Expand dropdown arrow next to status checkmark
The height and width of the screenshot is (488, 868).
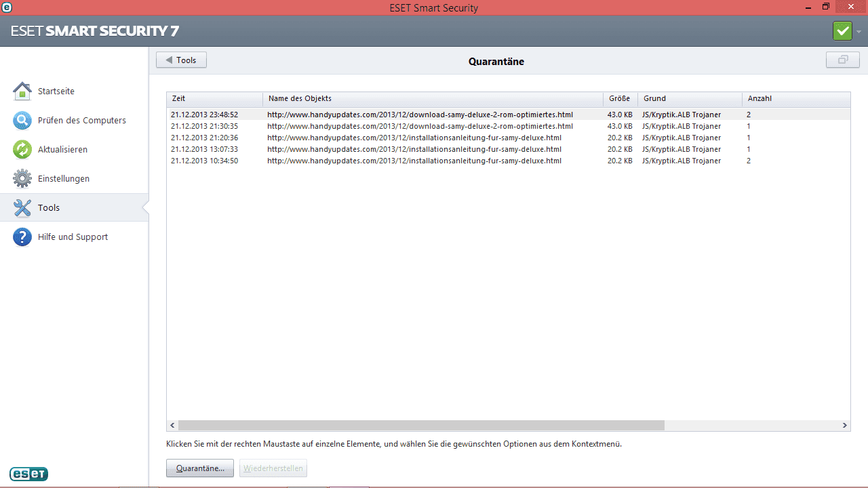[x=859, y=31]
